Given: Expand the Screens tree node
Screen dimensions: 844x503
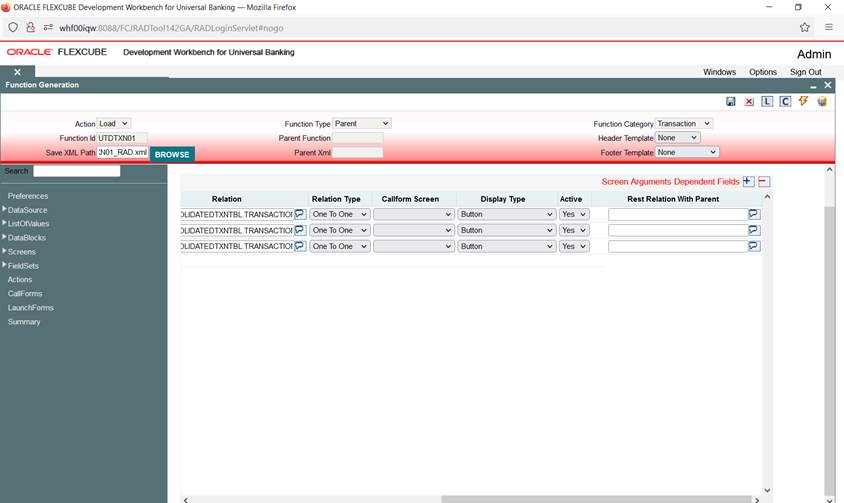Looking at the screenshot, I should coord(4,250).
